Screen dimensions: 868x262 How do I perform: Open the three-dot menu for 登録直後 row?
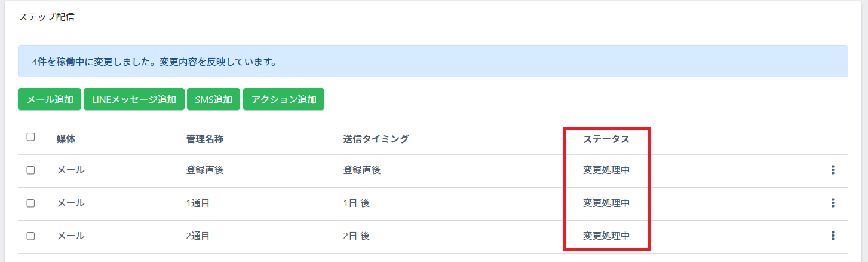point(833,170)
